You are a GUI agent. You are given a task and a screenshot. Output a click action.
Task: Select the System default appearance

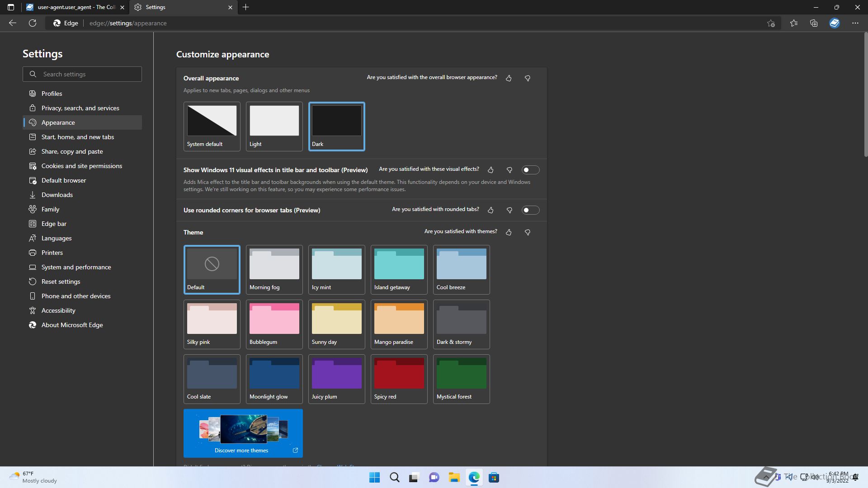(x=212, y=127)
